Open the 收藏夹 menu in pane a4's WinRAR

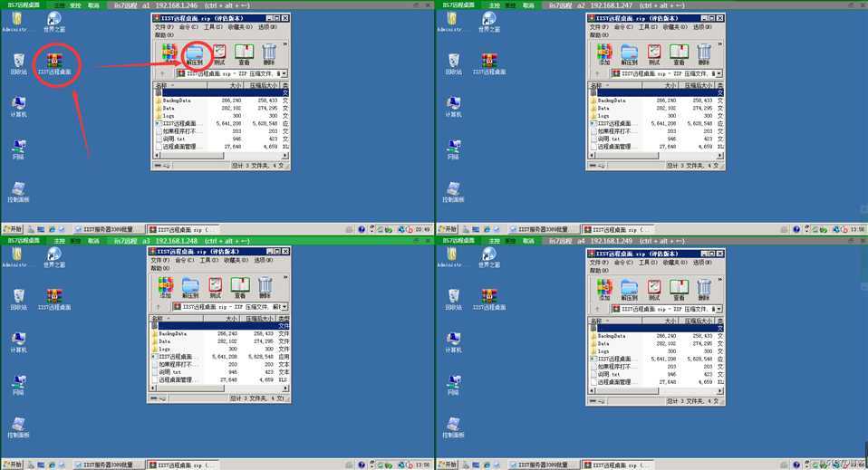[x=675, y=262]
